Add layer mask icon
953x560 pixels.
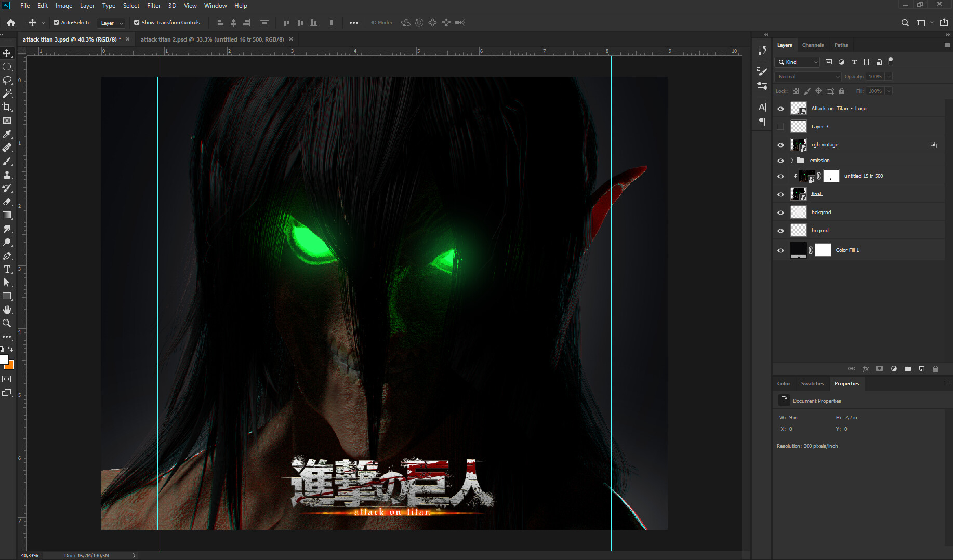point(879,369)
